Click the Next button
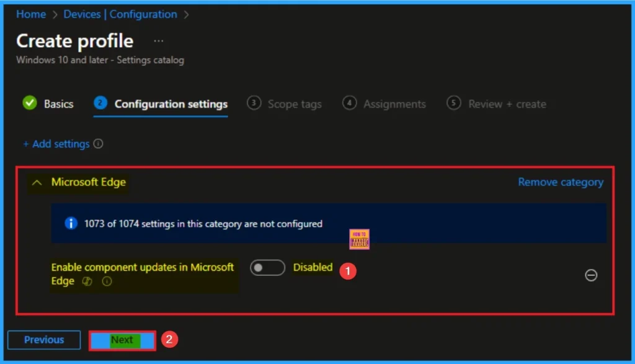 [x=122, y=340]
